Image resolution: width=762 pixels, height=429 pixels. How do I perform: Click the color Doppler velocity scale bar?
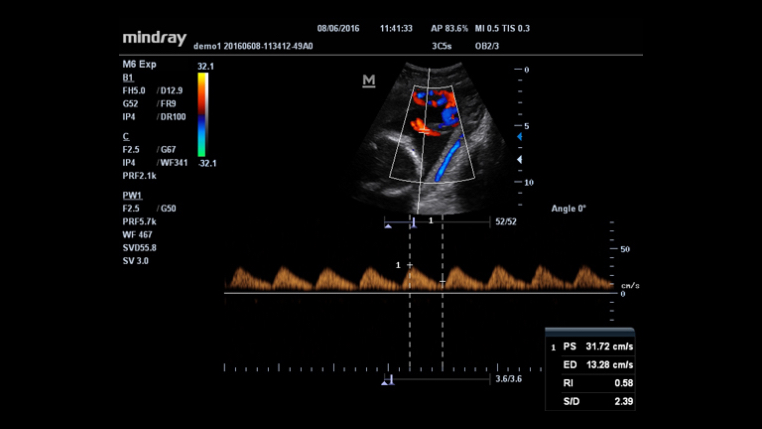(202, 116)
